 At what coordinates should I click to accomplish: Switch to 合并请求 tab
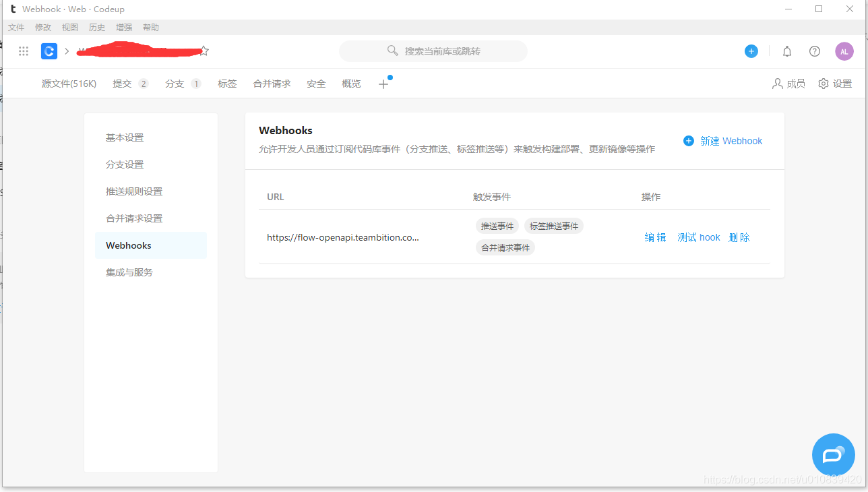[x=272, y=84]
